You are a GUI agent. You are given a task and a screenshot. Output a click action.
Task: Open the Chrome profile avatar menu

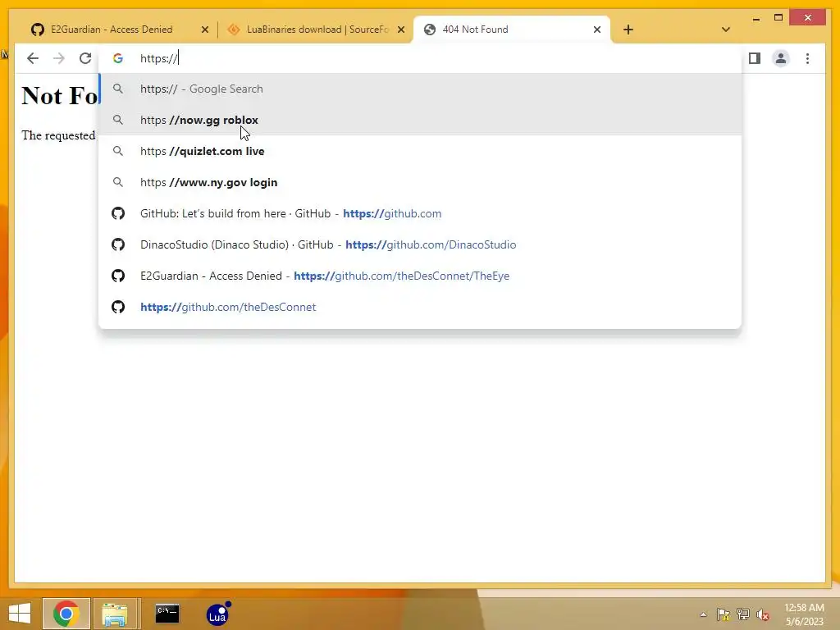(781, 58)
